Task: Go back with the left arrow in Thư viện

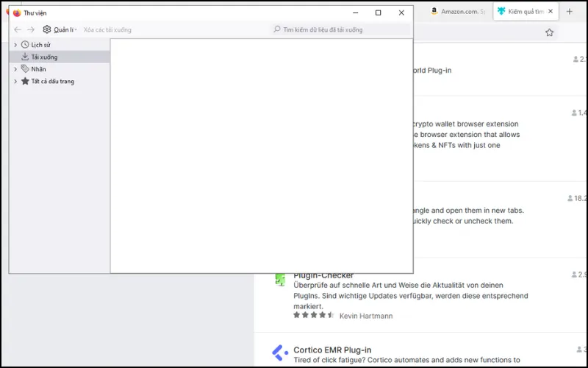Action: pos(18,29)
